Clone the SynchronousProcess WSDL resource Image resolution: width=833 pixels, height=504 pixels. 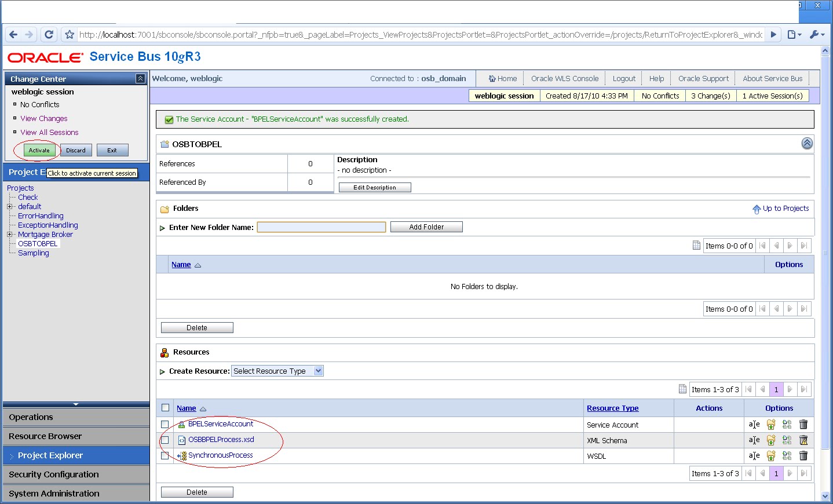[x=787, y=456]
